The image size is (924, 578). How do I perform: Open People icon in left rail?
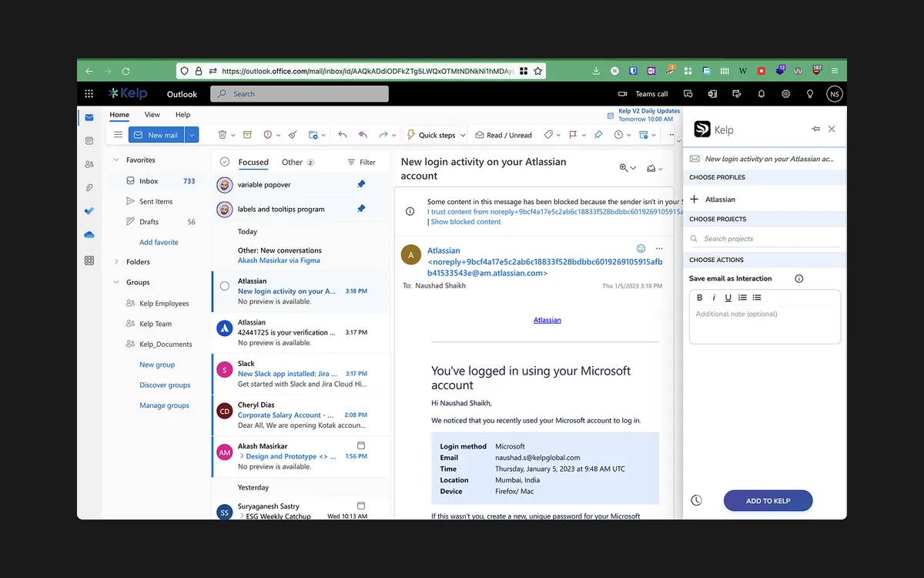click(89, 164)
